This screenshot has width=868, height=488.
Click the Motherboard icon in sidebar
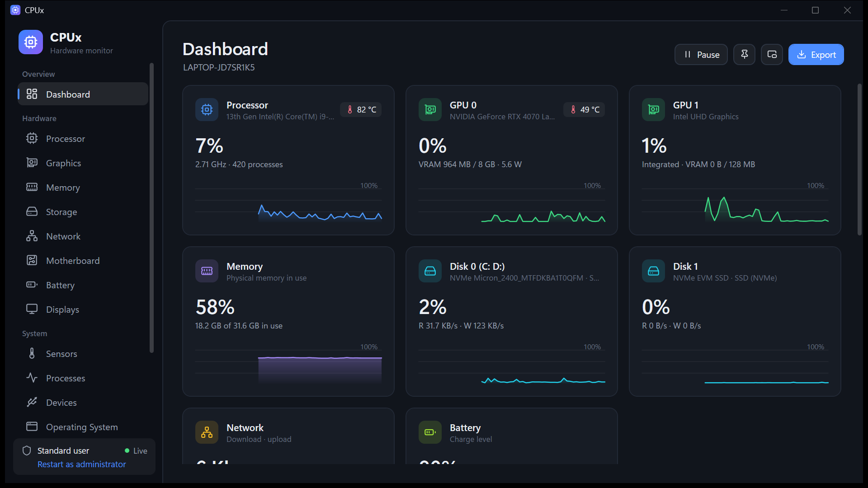[32, 260]
